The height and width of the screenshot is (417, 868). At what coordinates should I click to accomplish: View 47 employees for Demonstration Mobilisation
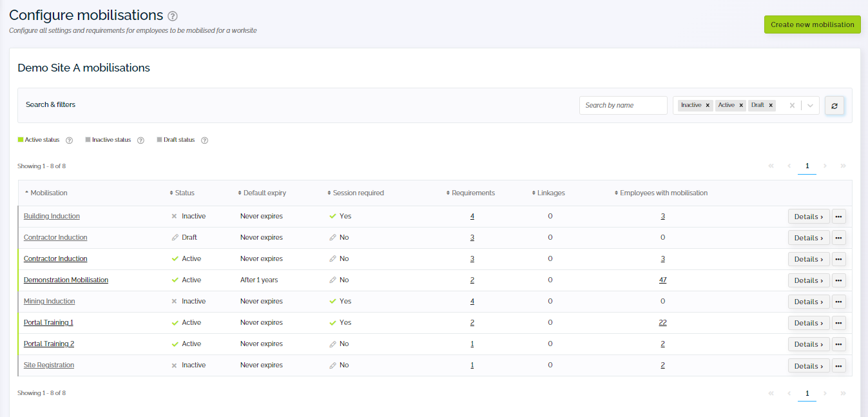(662, 280)
